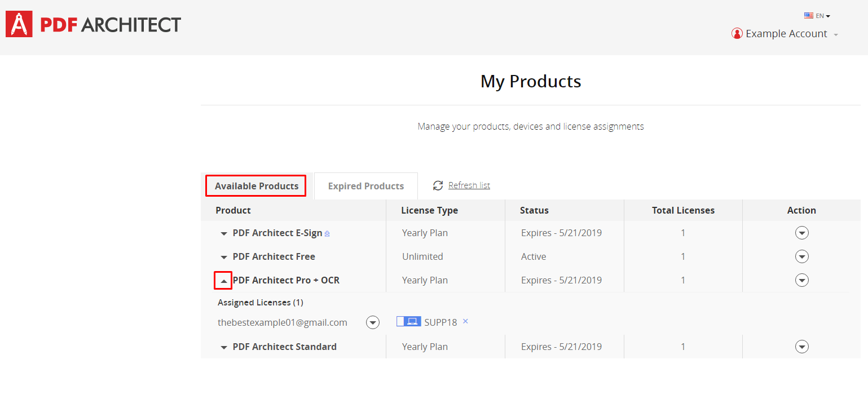
Task: Click the Example Account name
Action: 786,34
